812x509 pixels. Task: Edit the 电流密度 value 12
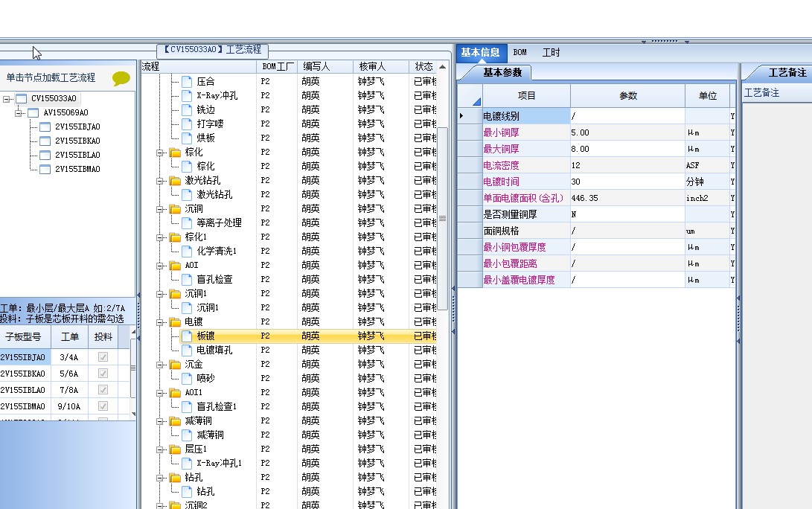pyautogui.click(x=627, y=165)
